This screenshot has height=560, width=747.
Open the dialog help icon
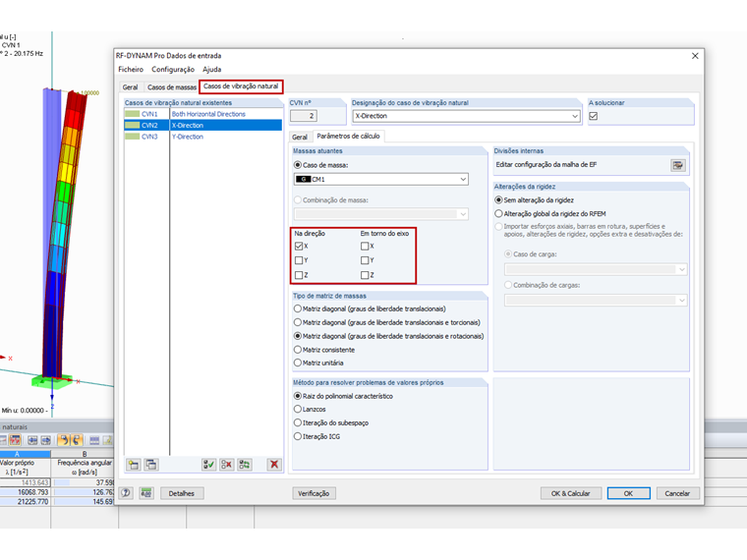pyautogui.click(x=126, y=493)
